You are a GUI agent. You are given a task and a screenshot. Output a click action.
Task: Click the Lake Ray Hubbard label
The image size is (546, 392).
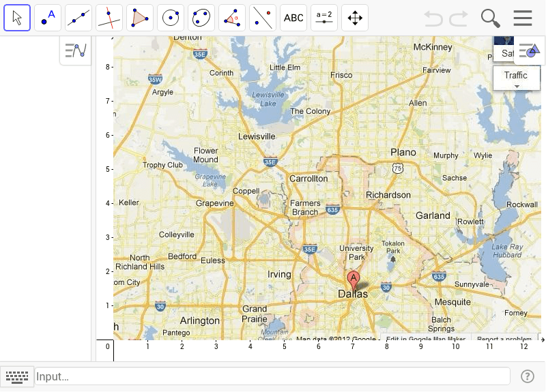[507, 251]
